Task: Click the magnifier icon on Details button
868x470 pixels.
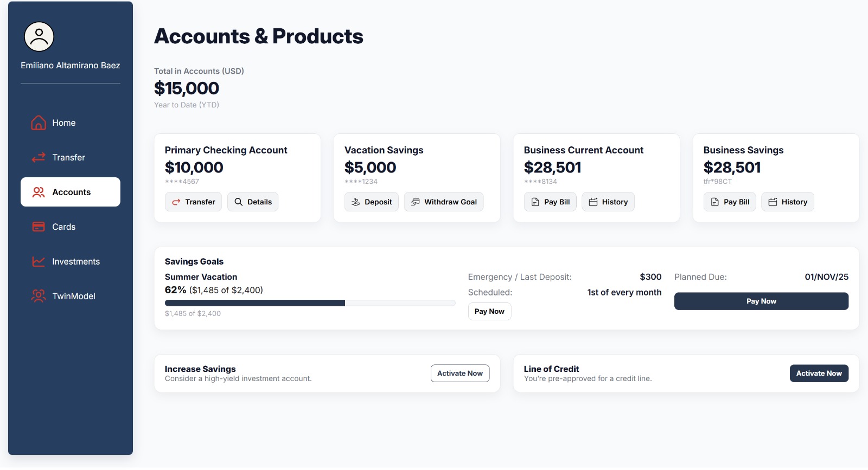Action: click(x=238, y=202)
